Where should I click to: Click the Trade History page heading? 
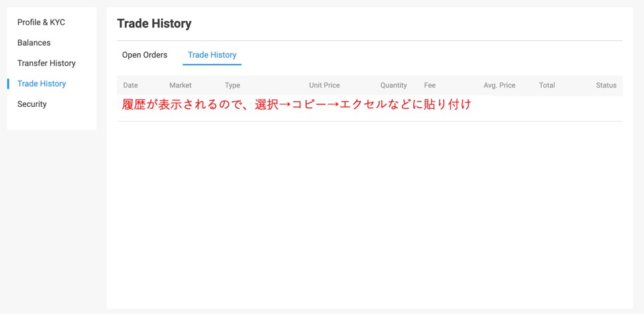click(x=154, y=24)
